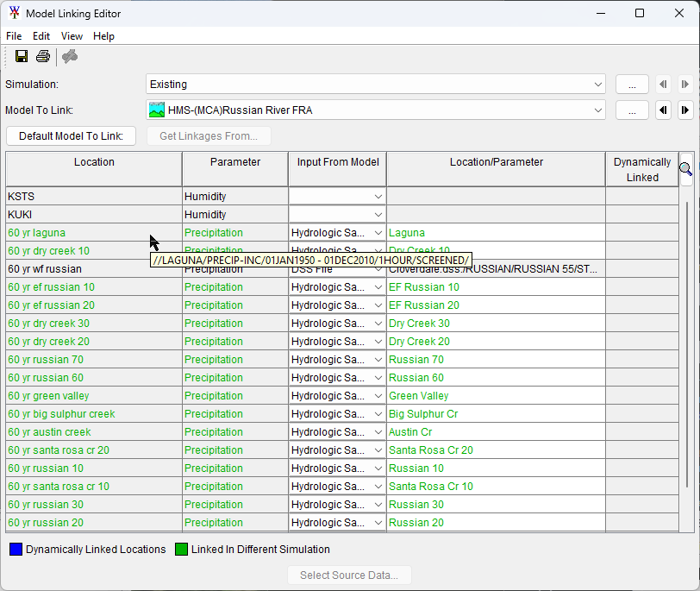This screenshot has height=591, width=700.
Task: Click the Save icon in toolbar
Action: (x=22, y=57)
